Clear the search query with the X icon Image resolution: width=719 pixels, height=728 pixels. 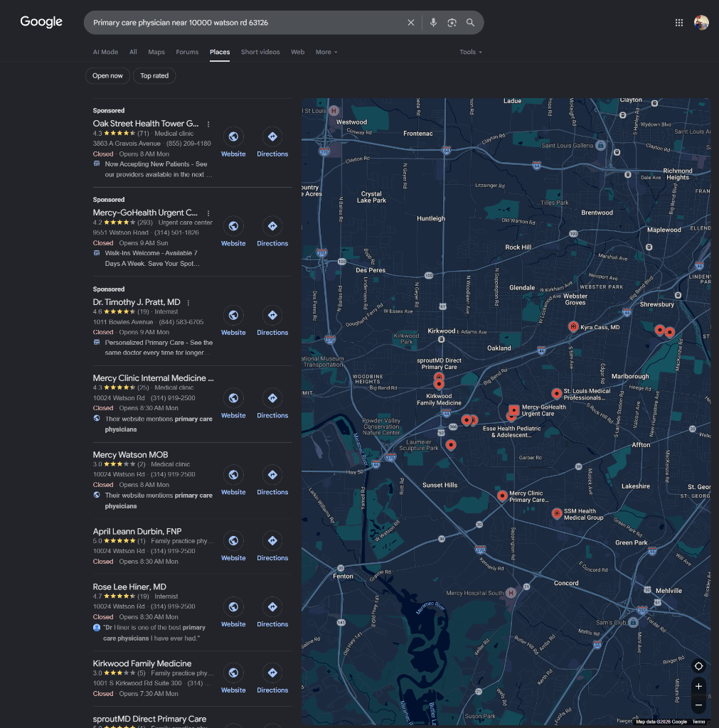pyautogui.click(x=410, y=23)
